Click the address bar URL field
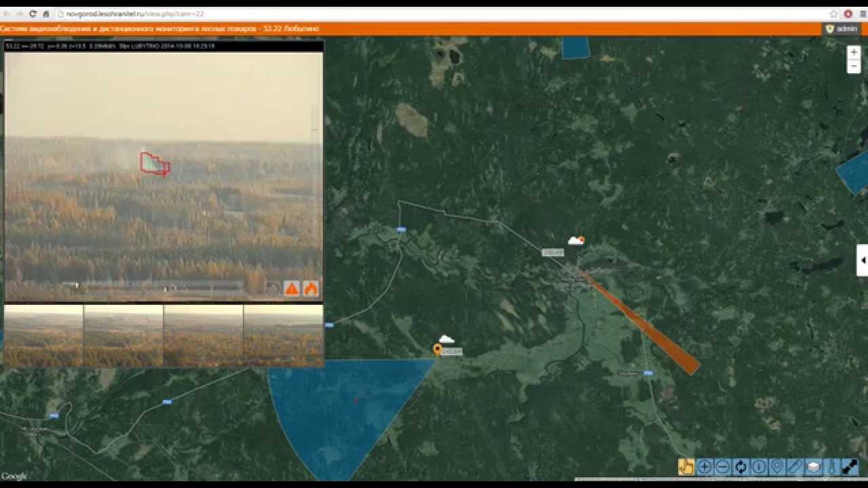The width and height of the screenshot is (868, 488). coord(441,14)
